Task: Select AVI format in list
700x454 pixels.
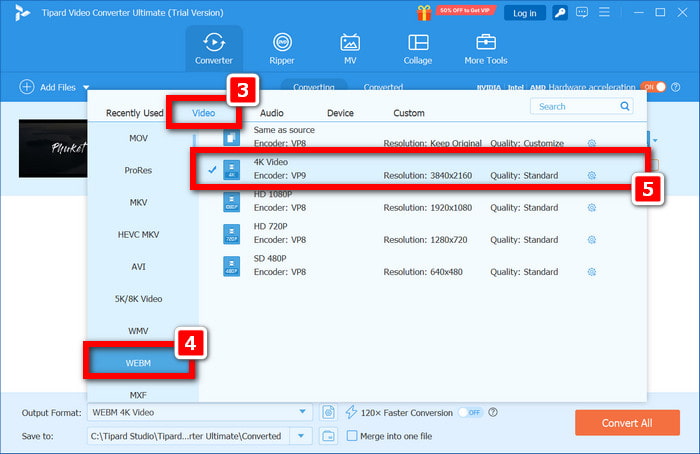Action: pyautogui.click(x=138, y=267)
